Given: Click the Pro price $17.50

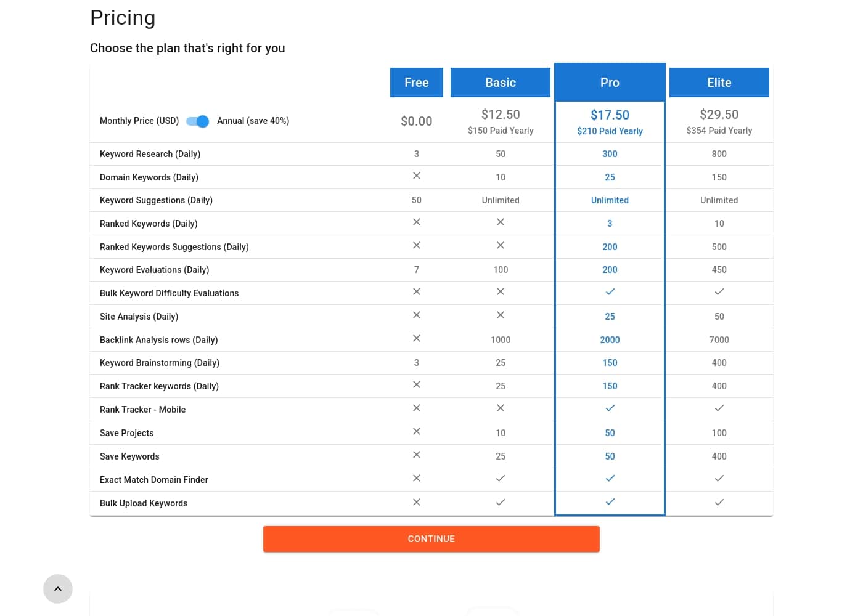Looking at the screenshot, I should pos(610,115).
